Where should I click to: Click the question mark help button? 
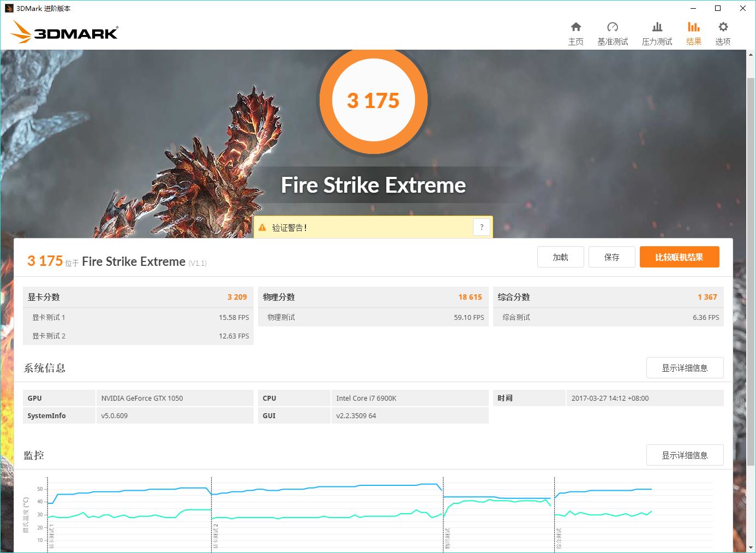482,227
